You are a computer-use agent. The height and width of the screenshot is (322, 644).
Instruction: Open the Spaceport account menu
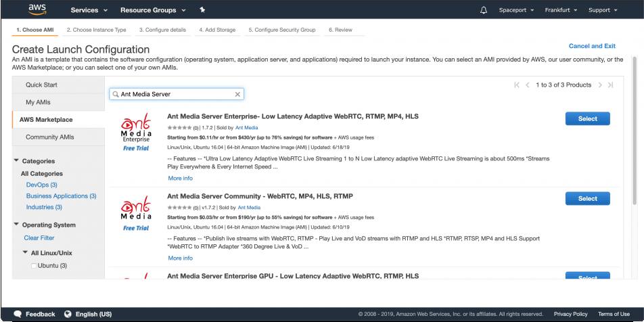click(x=516, y=10)
